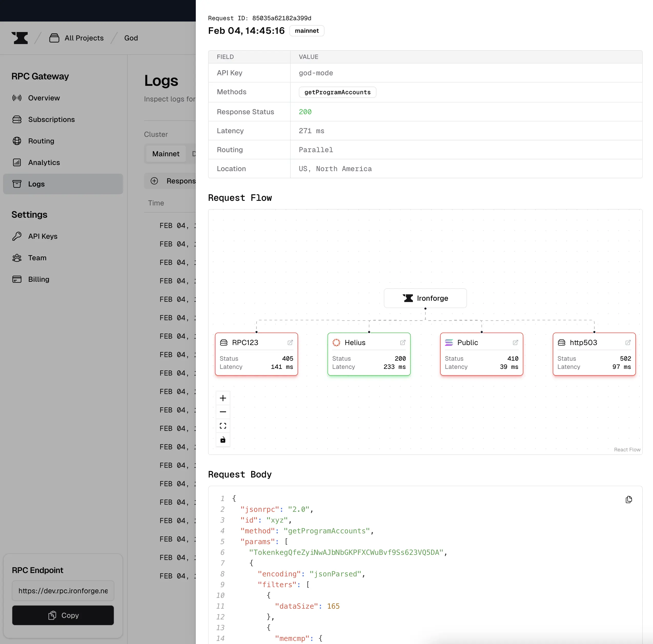653x644 pixels.
Task: Copy the request body JSON
Action: [629, 499]
